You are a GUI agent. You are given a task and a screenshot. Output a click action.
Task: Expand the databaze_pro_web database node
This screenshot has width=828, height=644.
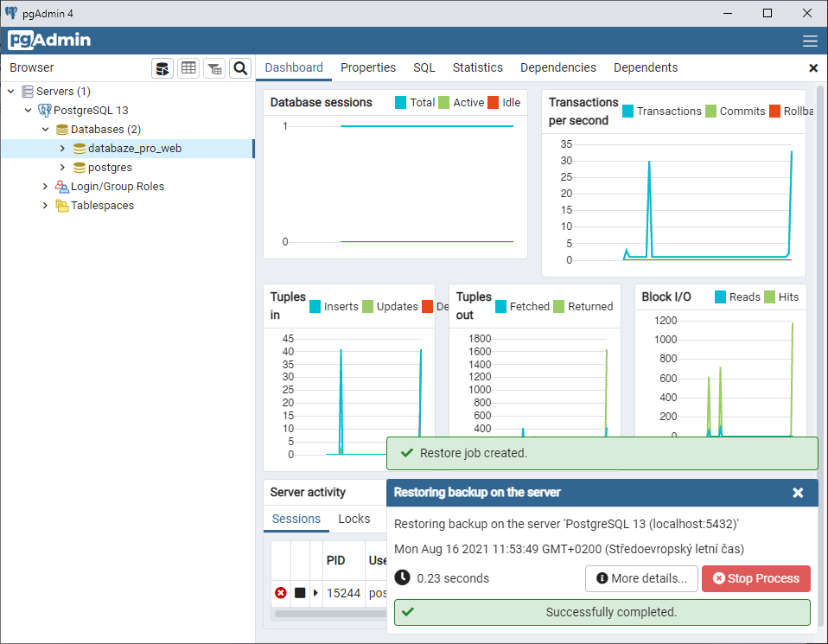point(61,148)
